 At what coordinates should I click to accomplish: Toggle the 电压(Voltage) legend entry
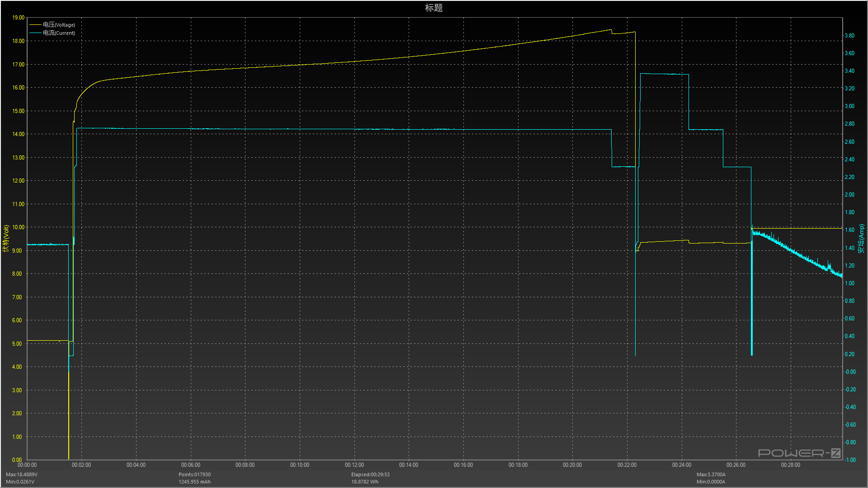tap(59, 25)
